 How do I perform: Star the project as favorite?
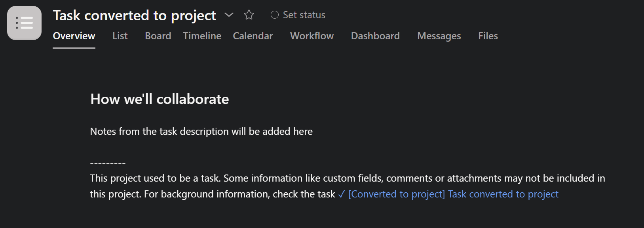click(x=249, y=15)
